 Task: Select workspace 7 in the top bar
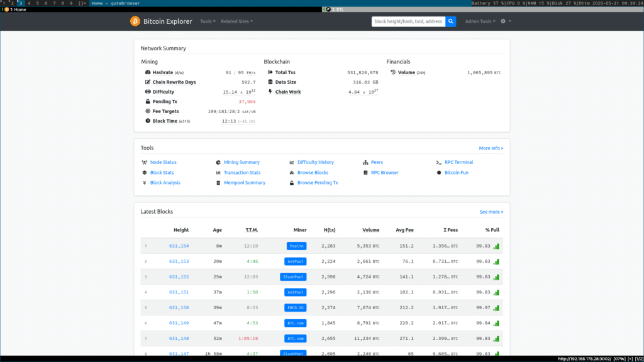[54, 3]
